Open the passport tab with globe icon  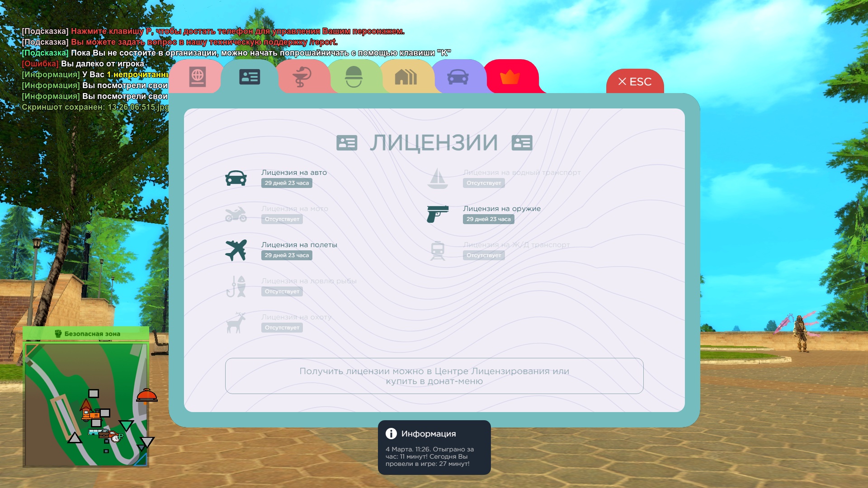[198, 77]
